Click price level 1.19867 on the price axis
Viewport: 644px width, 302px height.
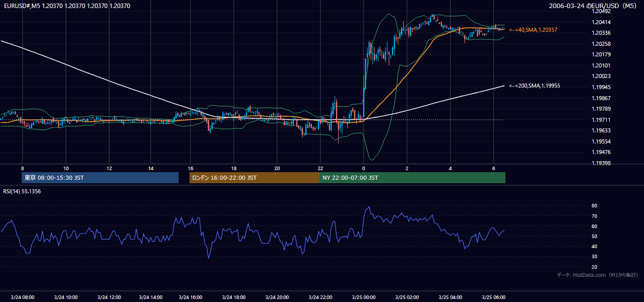coord(601,98)
